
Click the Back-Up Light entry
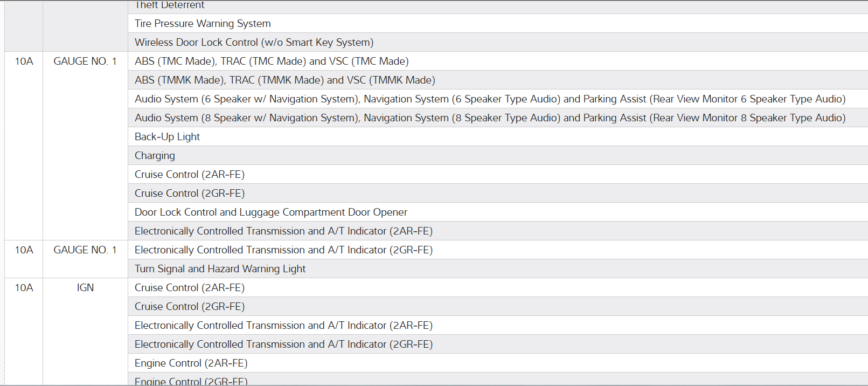tap(167, 137)
